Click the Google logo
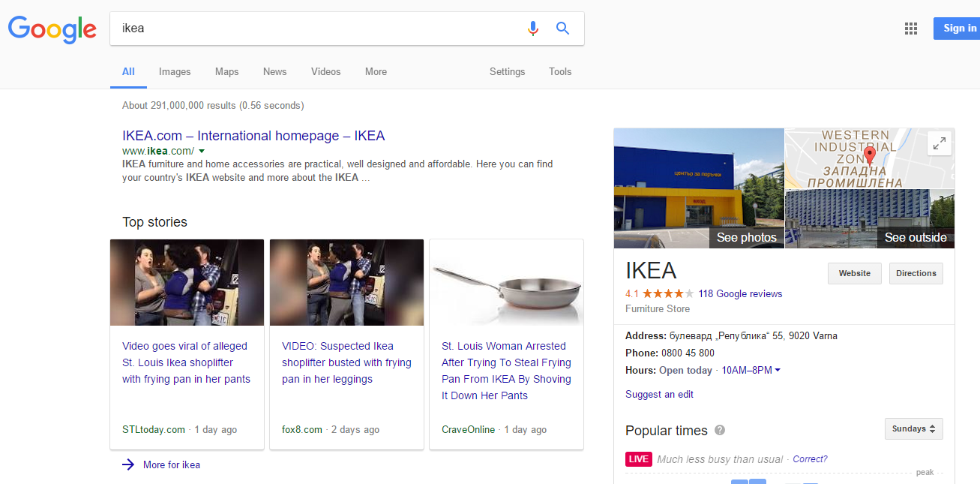 pyautogui.click(x=52, y=29)
